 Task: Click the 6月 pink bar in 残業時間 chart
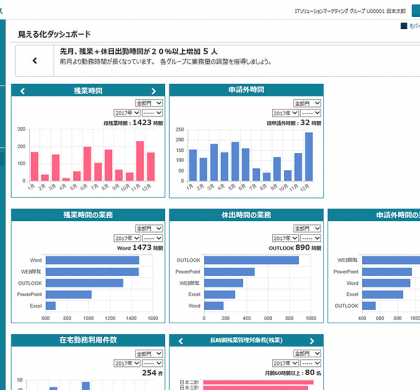(x=87, y=164)
